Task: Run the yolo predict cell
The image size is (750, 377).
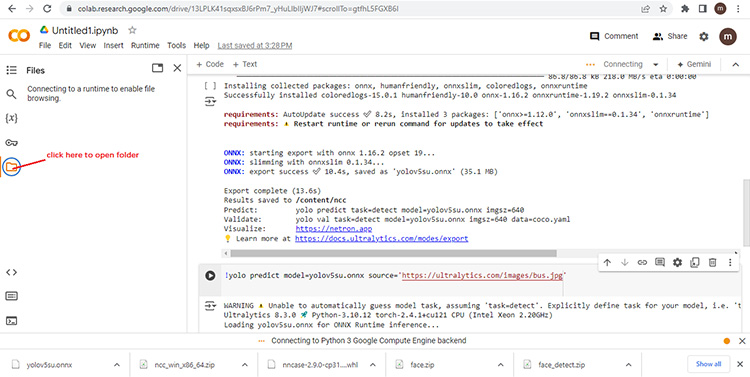Action: (210, 276)
